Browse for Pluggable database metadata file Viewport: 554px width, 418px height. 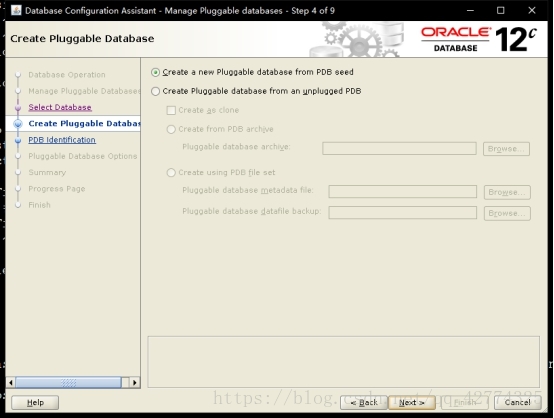[x=507, y=192]
